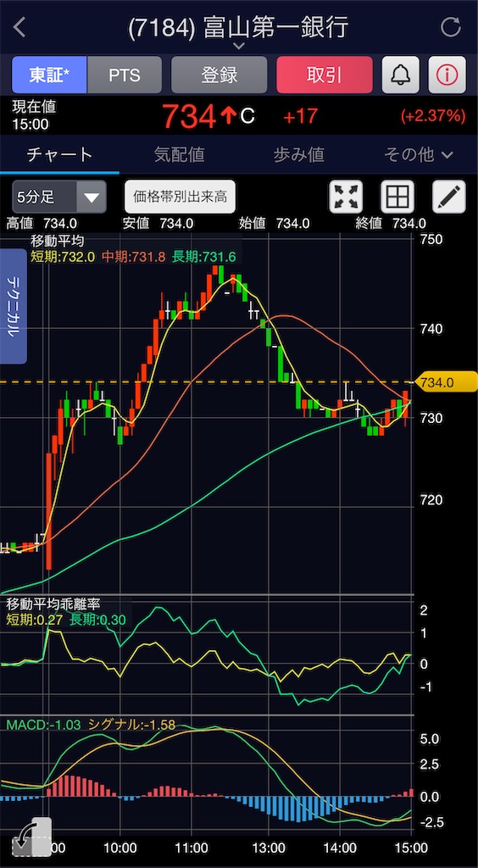Tap the 高値 734.0 readout
The height and width of the screenshot is (868, 478).
[x=42, y=224]
